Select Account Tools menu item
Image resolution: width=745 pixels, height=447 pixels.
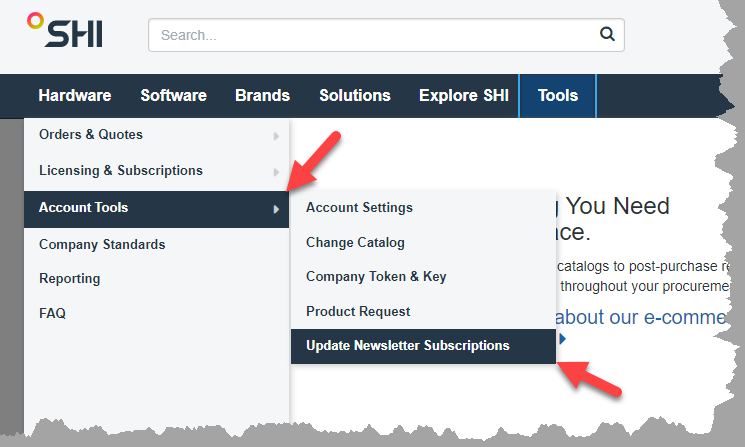(x=156, y=209)
